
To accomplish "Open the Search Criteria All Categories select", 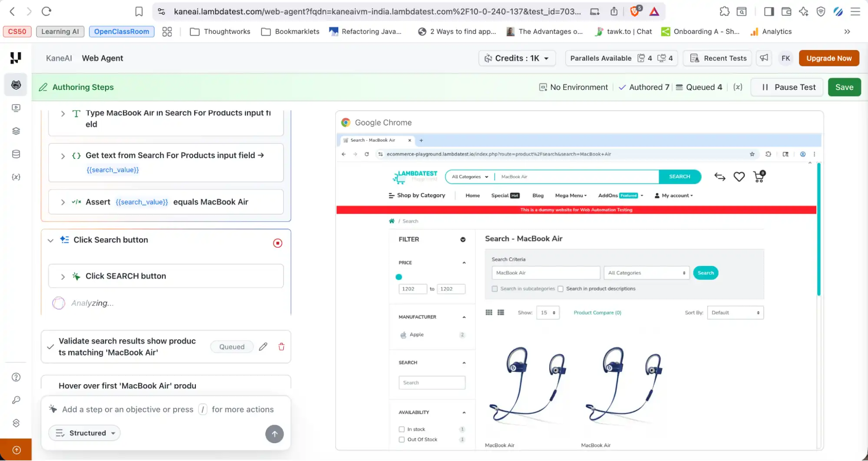I will coord(647,273).
